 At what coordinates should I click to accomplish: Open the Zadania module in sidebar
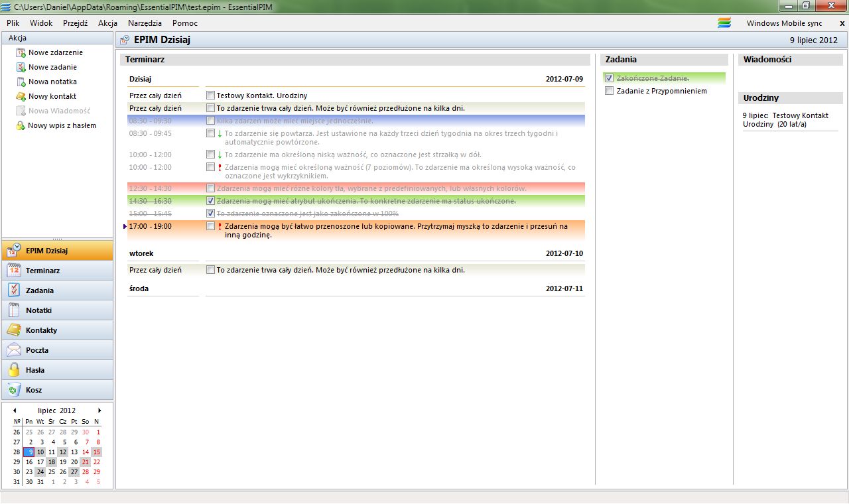pos(57,290)
